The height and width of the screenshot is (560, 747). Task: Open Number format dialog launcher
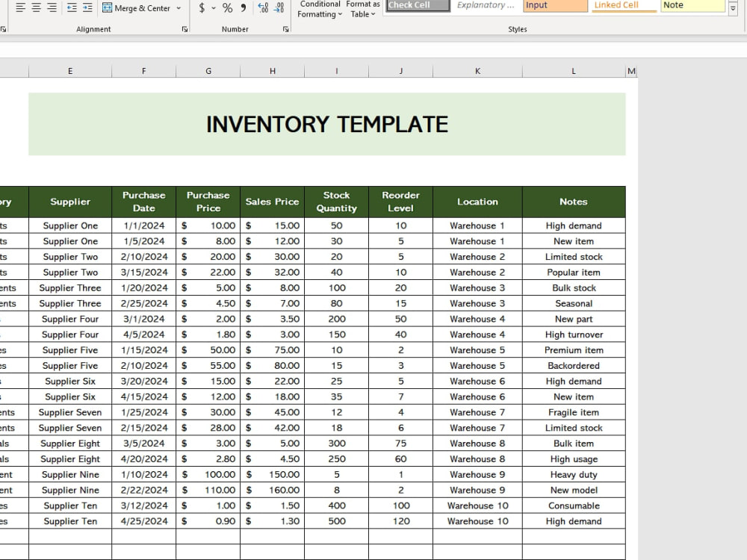(286, 30)
